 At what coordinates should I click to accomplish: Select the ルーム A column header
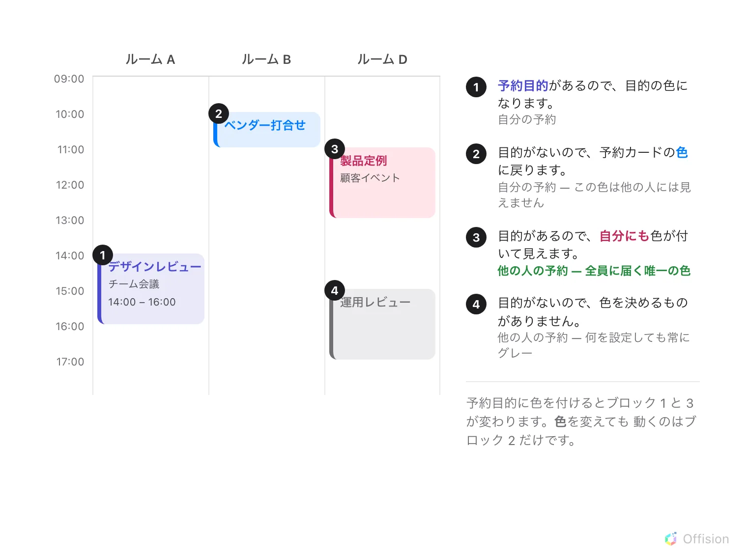pyautogui.click(x=150, y=59)
